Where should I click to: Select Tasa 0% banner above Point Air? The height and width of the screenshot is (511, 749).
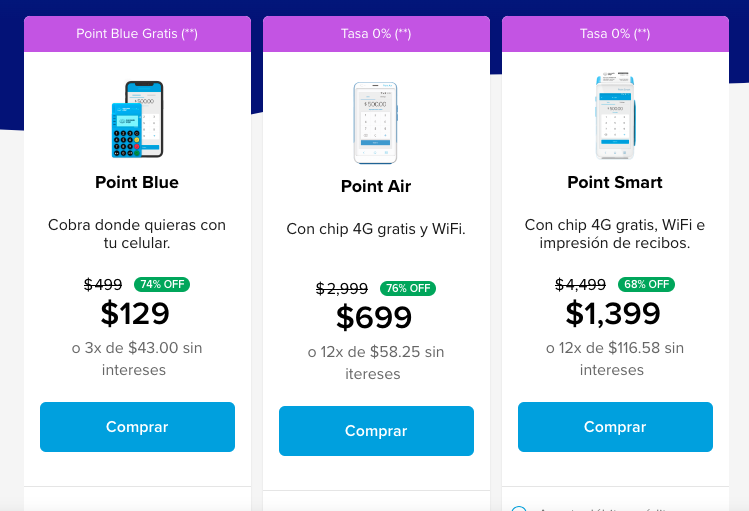pyautogui.click(x=376, y=33)
